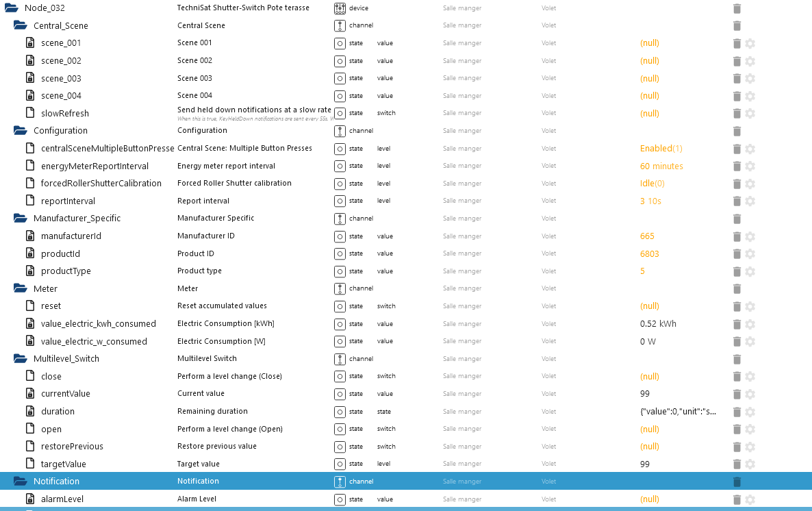Click trash icon for targetValue row
This screenshot has height=511, width=812.
pos(737,464)
